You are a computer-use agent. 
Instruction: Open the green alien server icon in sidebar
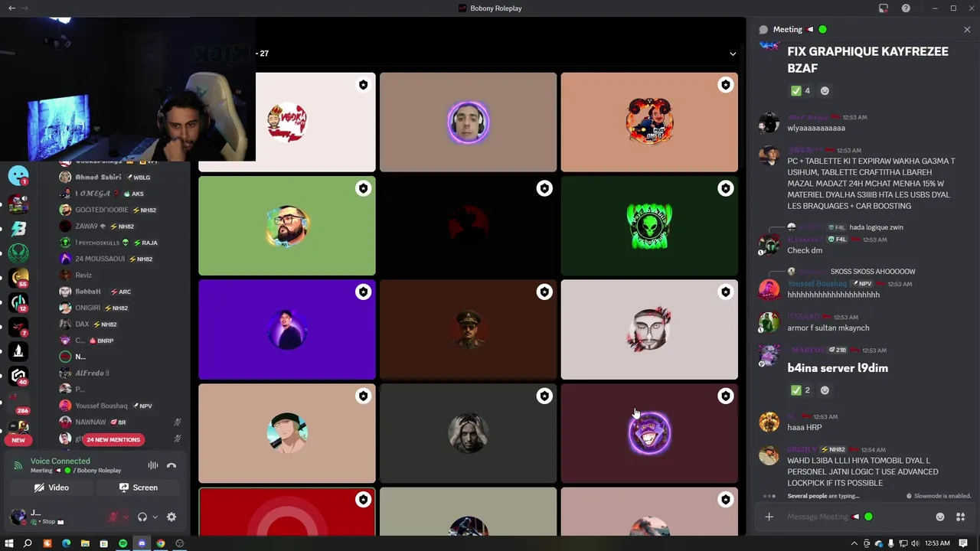pos(18,253)
